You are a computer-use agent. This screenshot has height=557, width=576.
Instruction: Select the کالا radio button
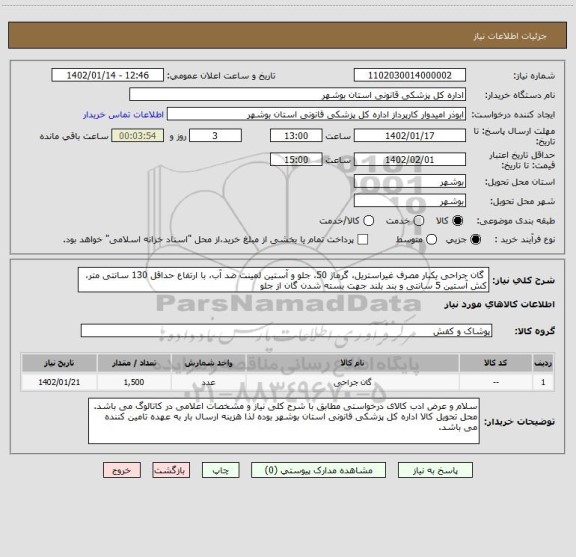coord(458,221)
